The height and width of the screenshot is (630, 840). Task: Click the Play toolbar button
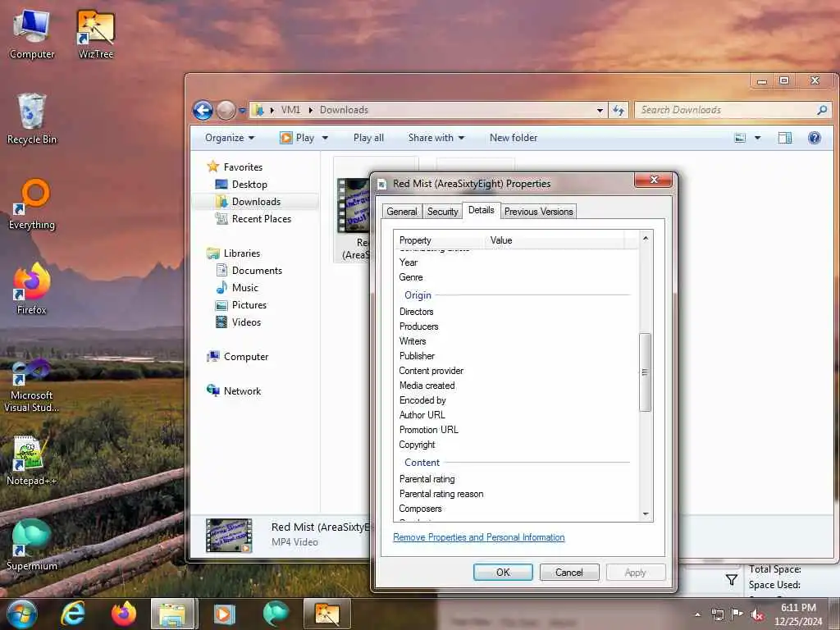click(x=298, y=138)
